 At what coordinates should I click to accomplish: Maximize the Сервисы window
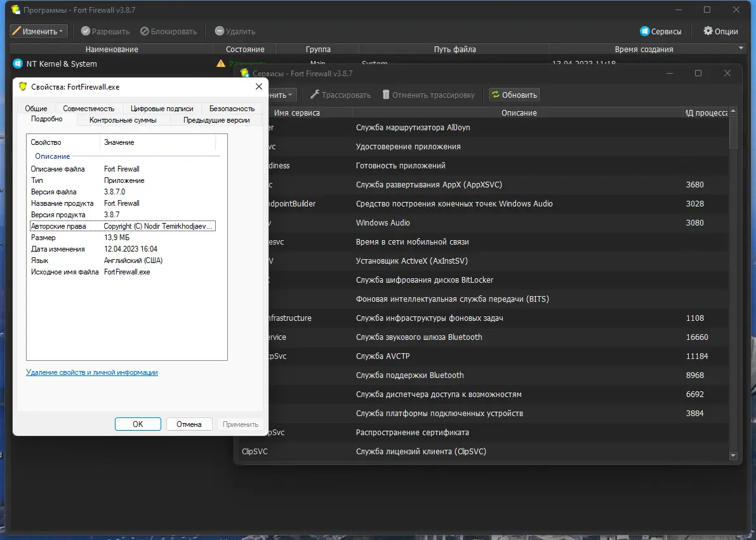698,73
